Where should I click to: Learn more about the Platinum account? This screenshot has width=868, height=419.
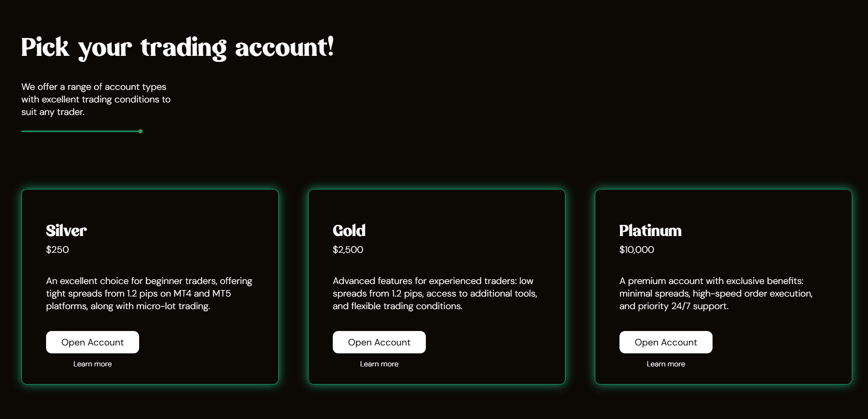click(666, 364)
